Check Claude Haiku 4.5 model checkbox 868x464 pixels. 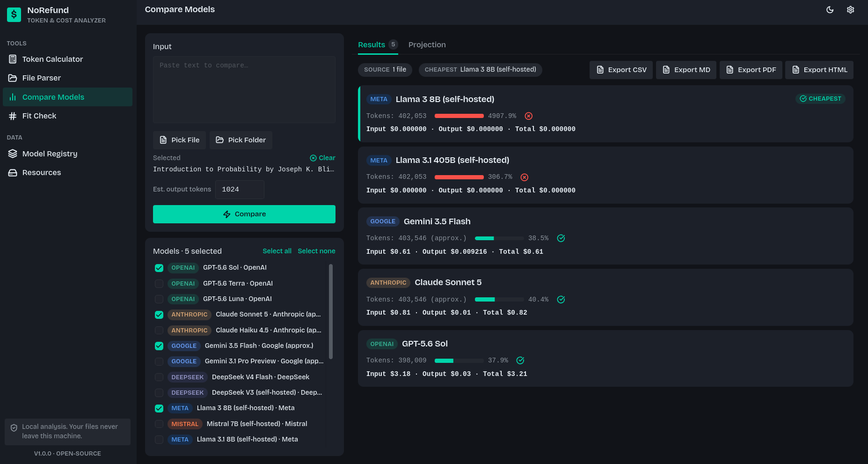coord(159,331)
